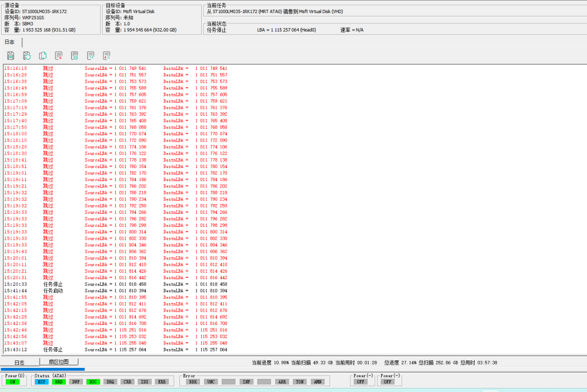Screen dimensions: 587x392
Task: Clear the log using the red X icon
Action: 58,56
